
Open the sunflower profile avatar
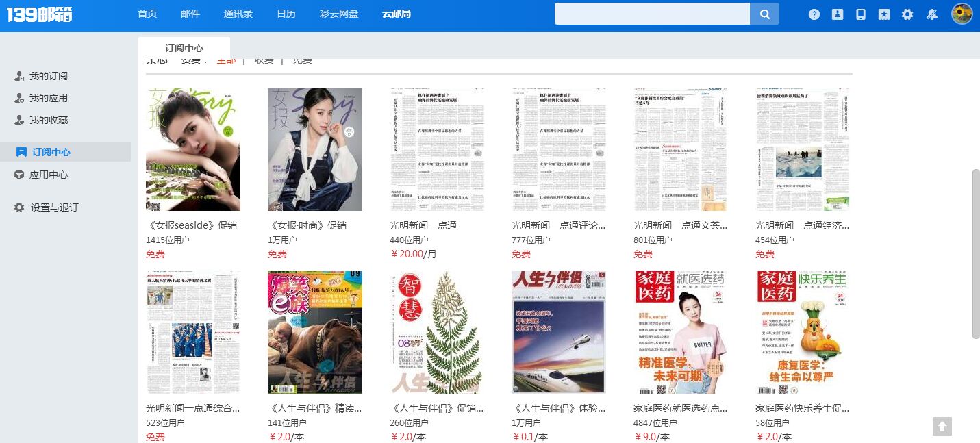click(962, 14)
